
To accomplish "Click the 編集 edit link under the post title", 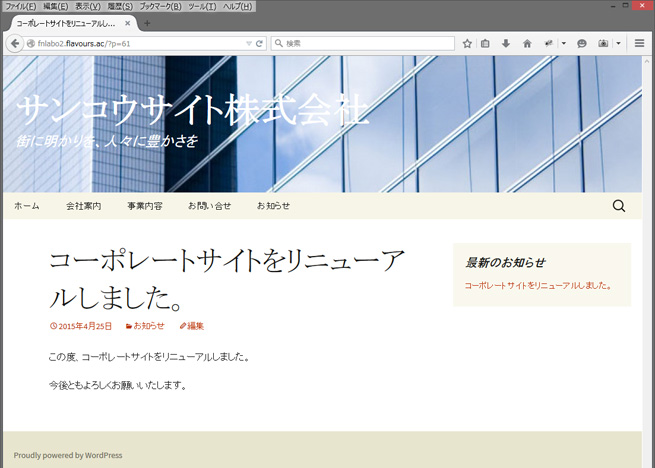I will pyautogui.click(x=194, y=326).
